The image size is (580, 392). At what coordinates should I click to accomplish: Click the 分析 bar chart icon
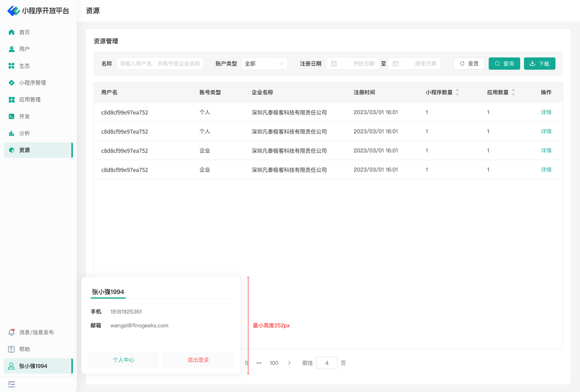coord(12,134)
